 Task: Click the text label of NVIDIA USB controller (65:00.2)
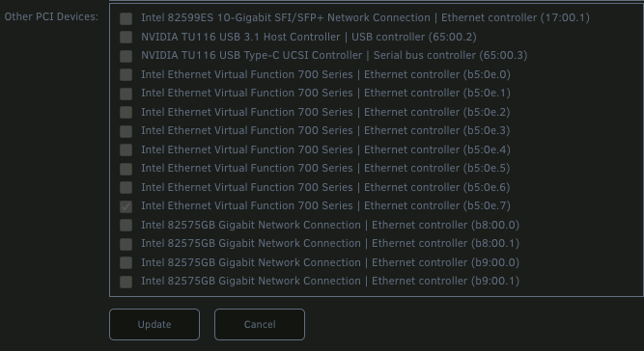pyautogui.click(x=309, y=37)
